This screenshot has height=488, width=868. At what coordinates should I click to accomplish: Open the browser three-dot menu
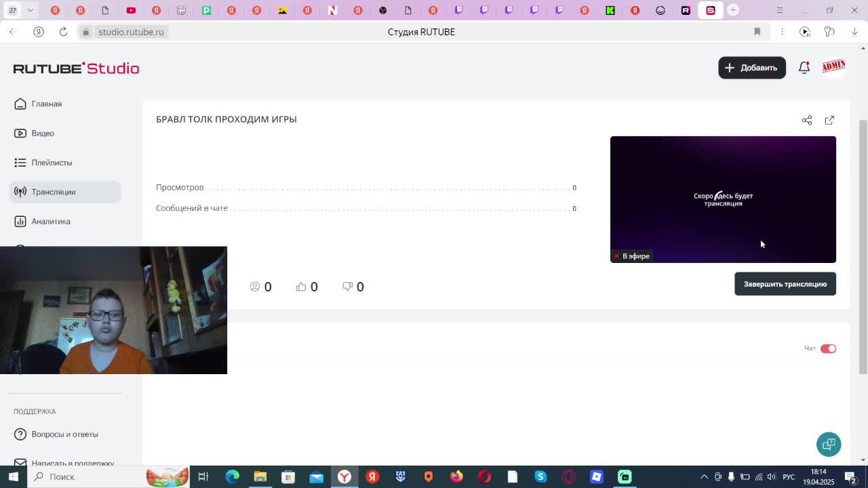point(782,32)
